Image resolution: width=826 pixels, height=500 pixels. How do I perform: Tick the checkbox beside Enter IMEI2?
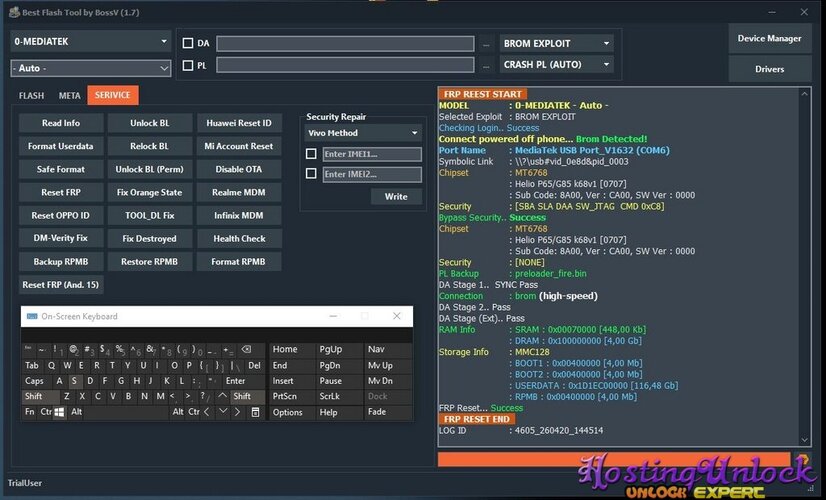[x=311, y=173]
